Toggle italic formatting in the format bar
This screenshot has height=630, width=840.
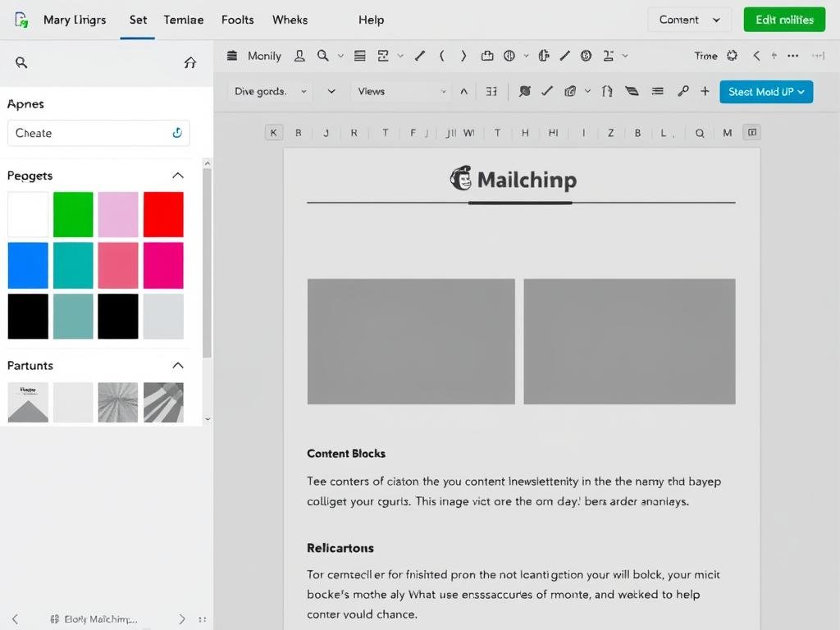583,132
